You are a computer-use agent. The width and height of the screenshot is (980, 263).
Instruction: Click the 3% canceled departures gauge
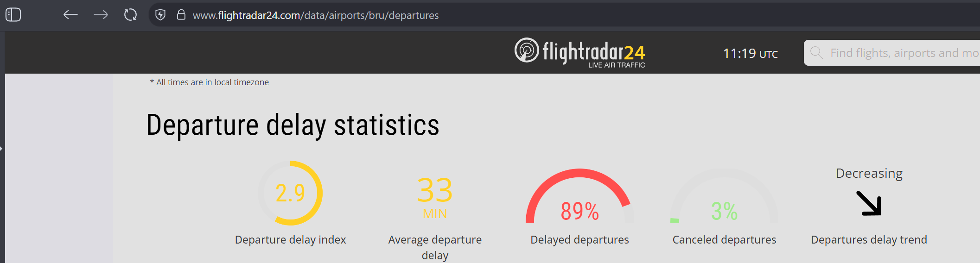tap(724, 196)
